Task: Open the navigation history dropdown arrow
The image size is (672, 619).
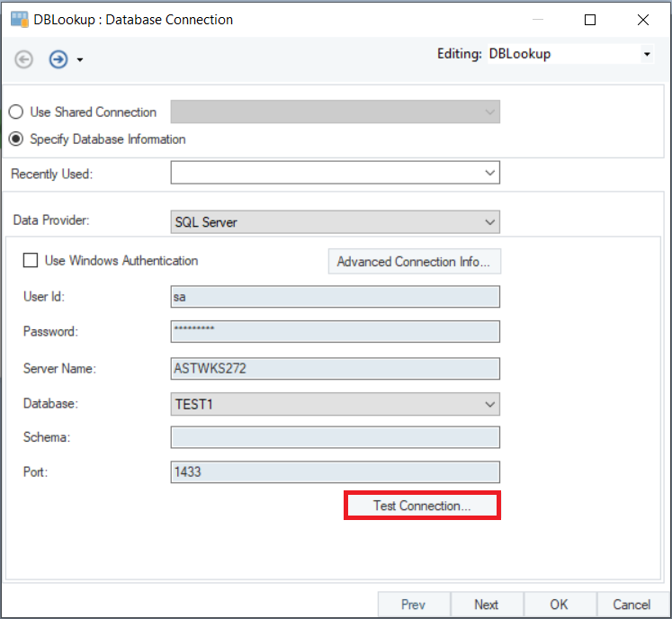Action: click(80, 60)
